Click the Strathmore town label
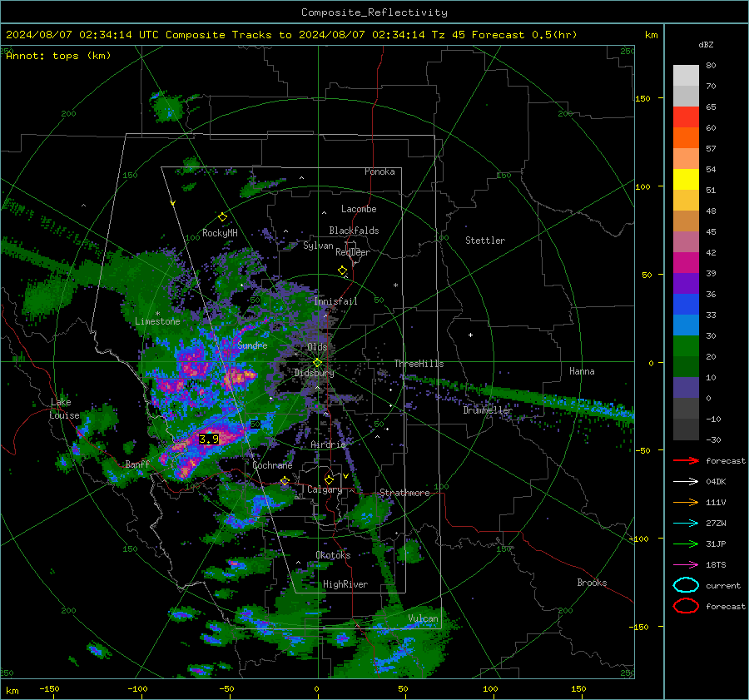749x700 pixels. 404,493
